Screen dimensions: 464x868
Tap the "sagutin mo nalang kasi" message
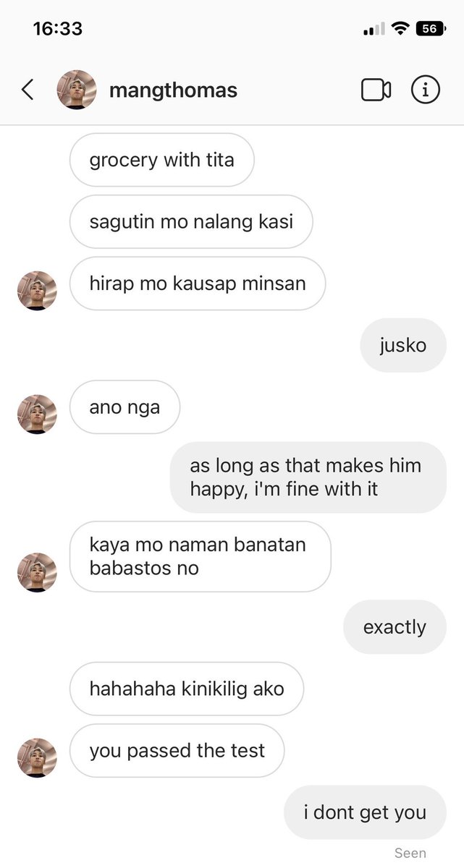pyautogui.click(x=191, y=221)
